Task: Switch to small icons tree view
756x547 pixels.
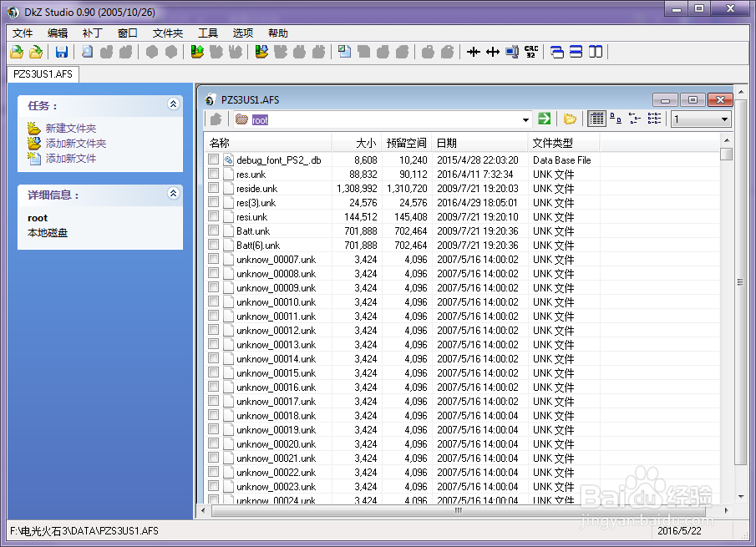Action: tap(635, 119)
